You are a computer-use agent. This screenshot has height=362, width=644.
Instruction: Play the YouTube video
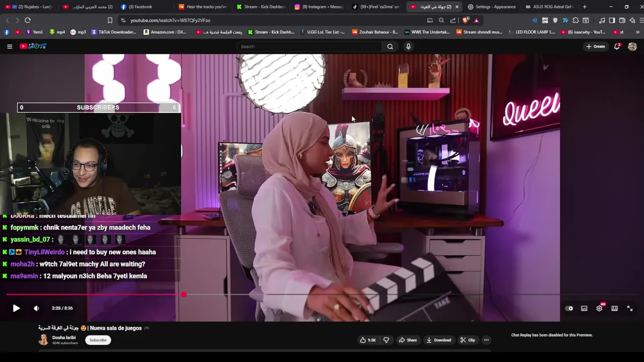pos(16,308)
